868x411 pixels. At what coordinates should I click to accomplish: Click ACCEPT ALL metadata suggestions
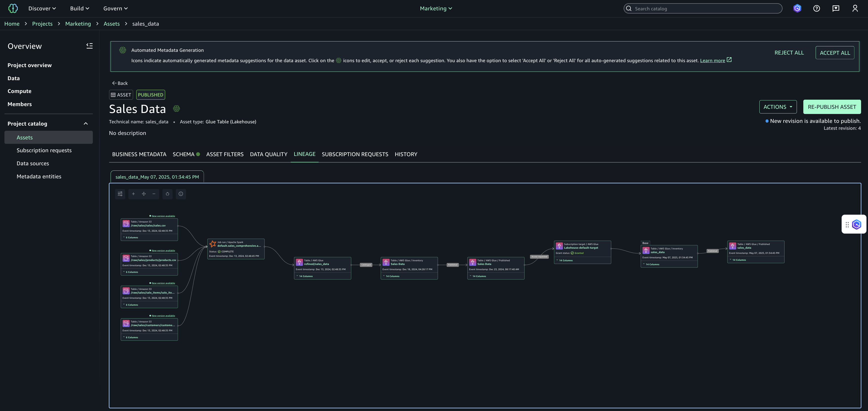tap(835, 53)
